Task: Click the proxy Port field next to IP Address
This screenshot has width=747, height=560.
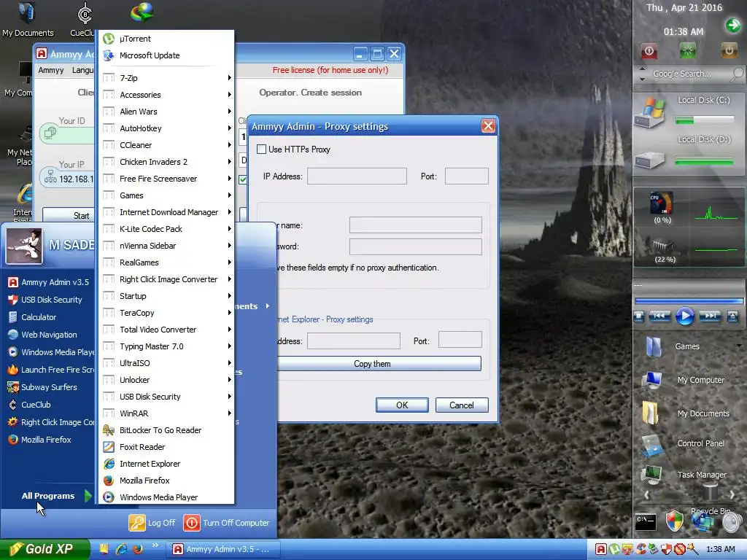Action: [x=466, y=176]
